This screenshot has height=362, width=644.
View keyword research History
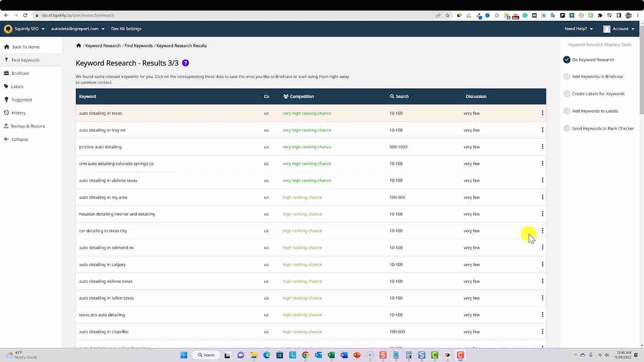tap(18, 113)
